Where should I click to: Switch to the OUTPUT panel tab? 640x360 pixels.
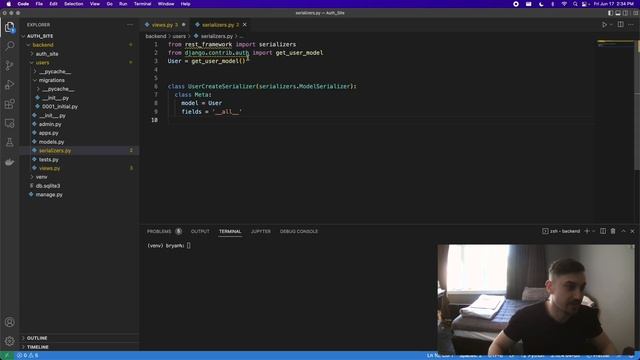pos(200,231)
